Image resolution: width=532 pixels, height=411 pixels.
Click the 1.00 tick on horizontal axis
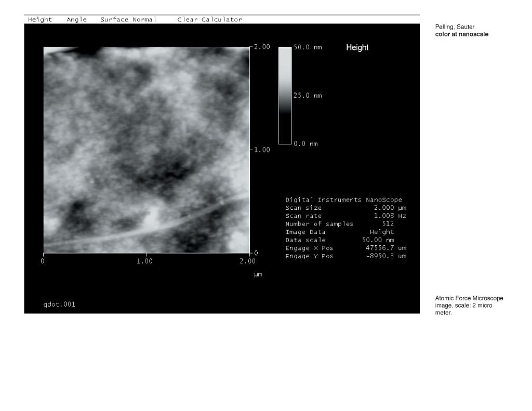click(x=144, y=261)
